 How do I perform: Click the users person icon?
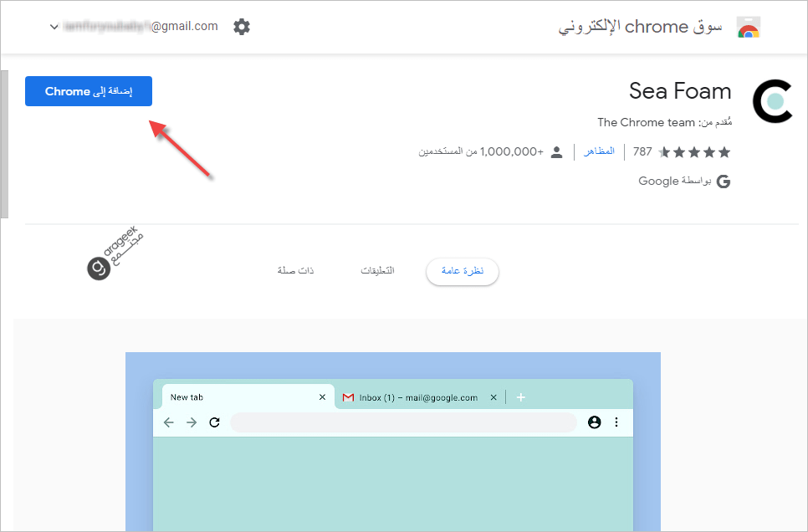[x=556, y=152]
